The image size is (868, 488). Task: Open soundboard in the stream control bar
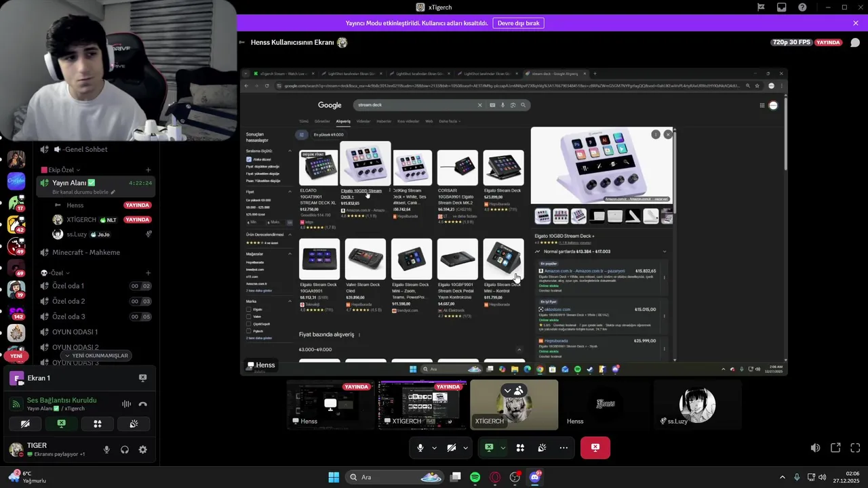click(x=542, y=448)
